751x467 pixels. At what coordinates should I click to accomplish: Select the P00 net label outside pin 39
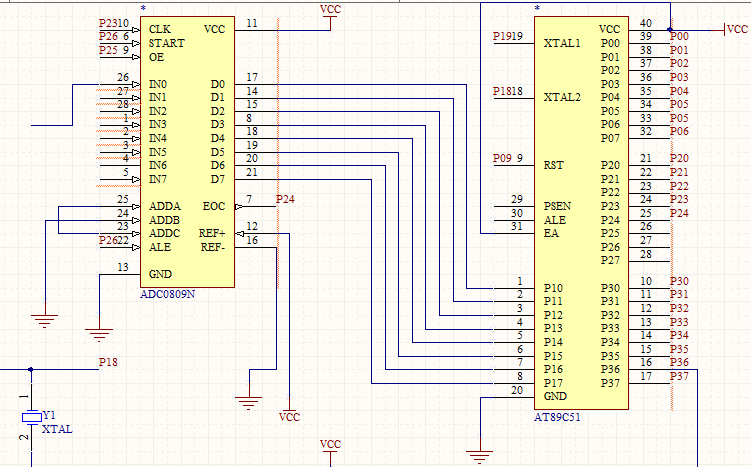pos(679,36)
